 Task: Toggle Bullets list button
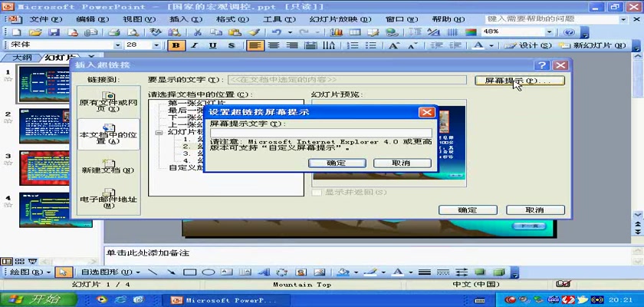point(371,45)
